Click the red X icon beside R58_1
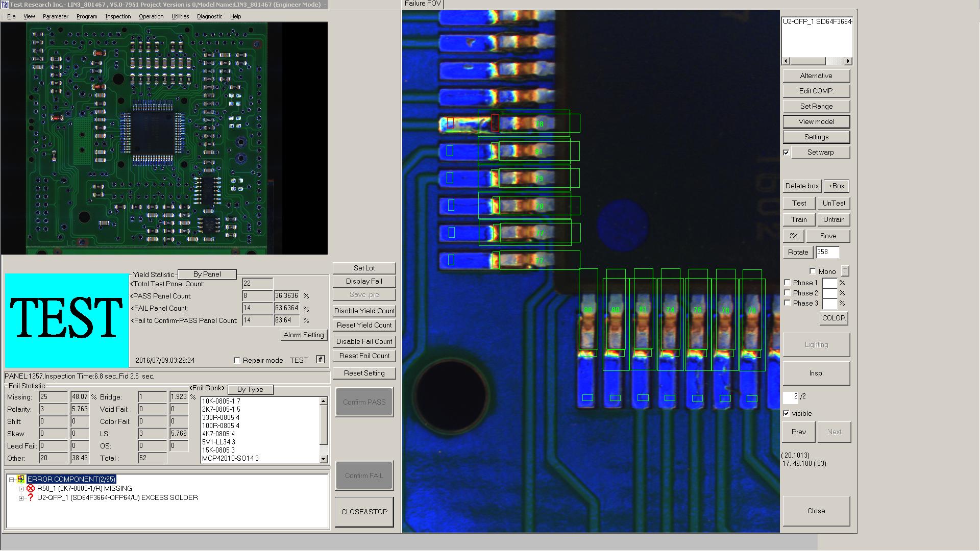This screenshot has height=551, width=980. (31, 488)
